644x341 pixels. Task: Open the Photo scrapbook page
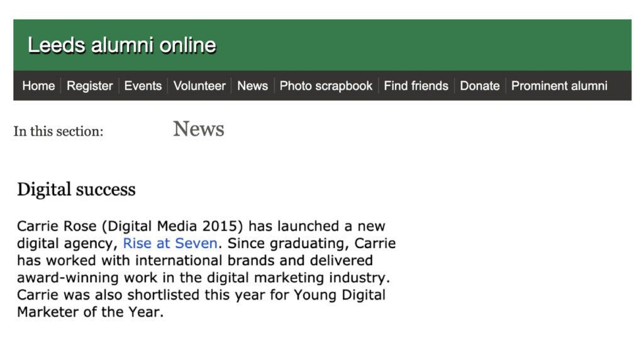pyautogui.click(x=326, y=86)
